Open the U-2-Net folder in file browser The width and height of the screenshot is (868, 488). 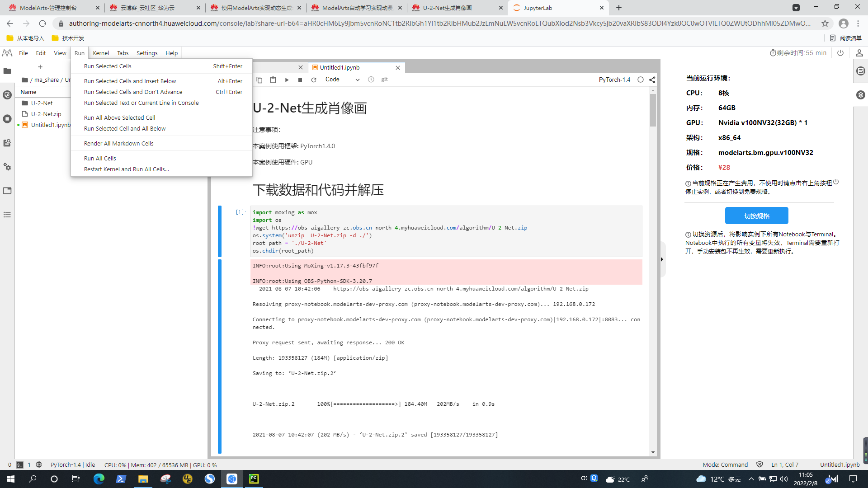[42, 103]
